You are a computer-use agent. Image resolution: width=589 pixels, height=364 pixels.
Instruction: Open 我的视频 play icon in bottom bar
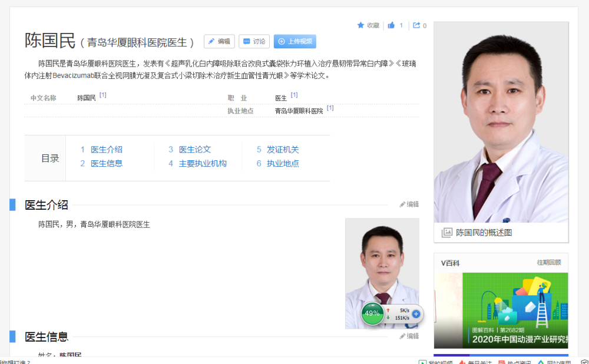click(423, 361)
